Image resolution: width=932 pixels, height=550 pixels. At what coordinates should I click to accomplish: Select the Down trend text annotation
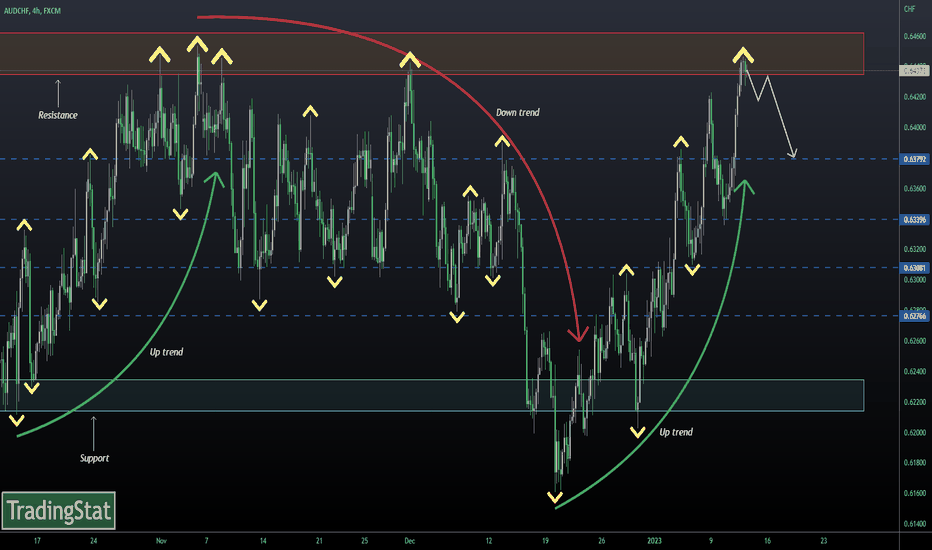pyautogui.click(x=518, y=112)
